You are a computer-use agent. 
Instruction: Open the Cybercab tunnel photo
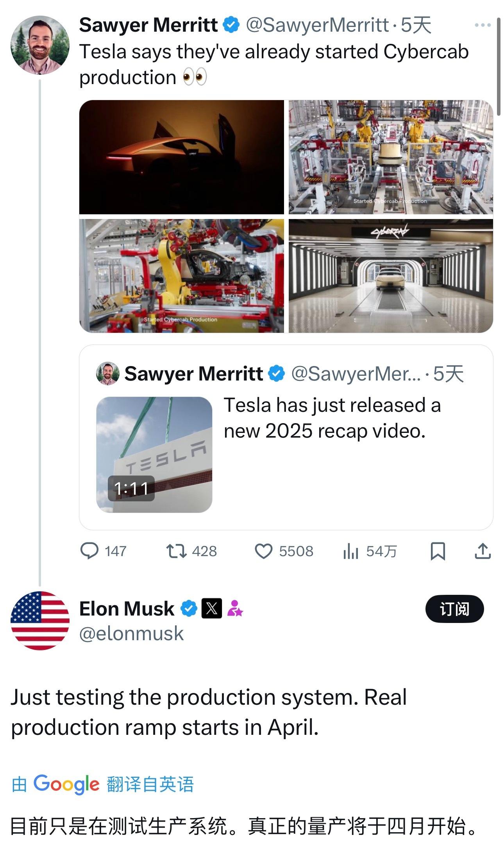391,276
